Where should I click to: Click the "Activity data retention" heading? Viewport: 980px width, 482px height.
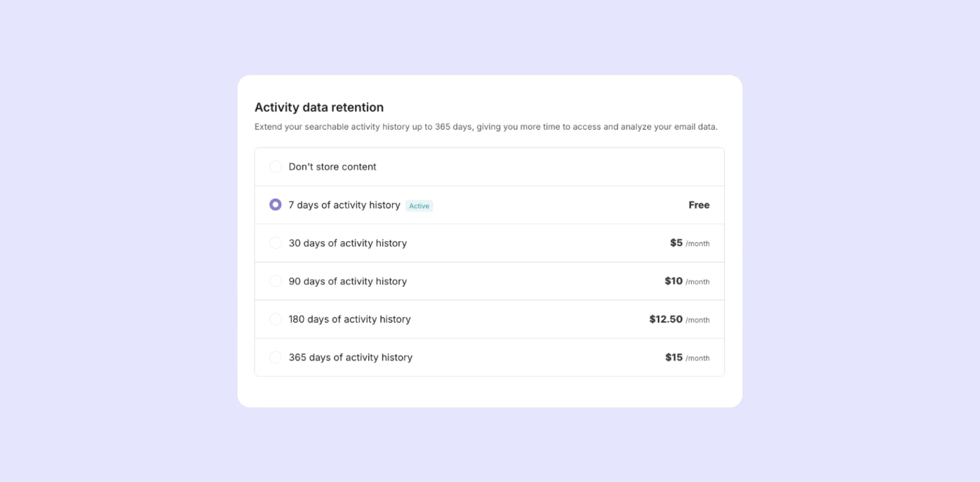[319, 107]
